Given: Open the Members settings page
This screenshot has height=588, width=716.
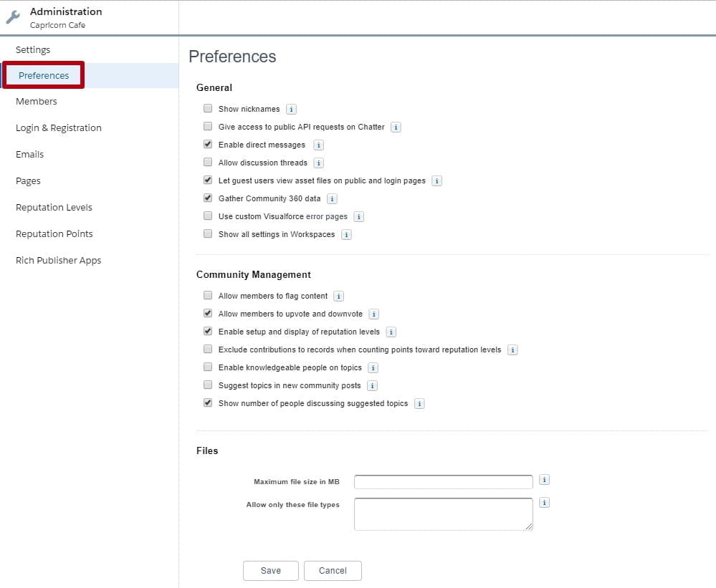Looking at the screenshot, I should [37, 101].
